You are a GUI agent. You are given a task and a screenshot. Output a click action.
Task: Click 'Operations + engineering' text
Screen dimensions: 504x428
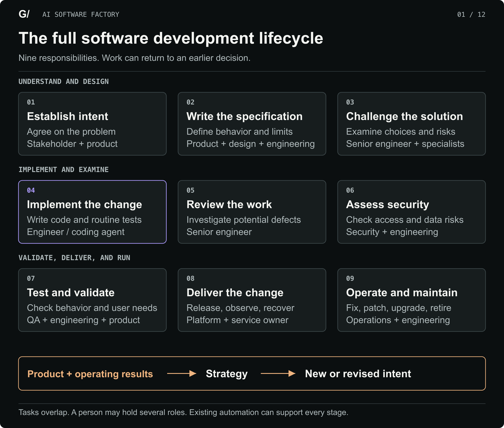point(398,320)
